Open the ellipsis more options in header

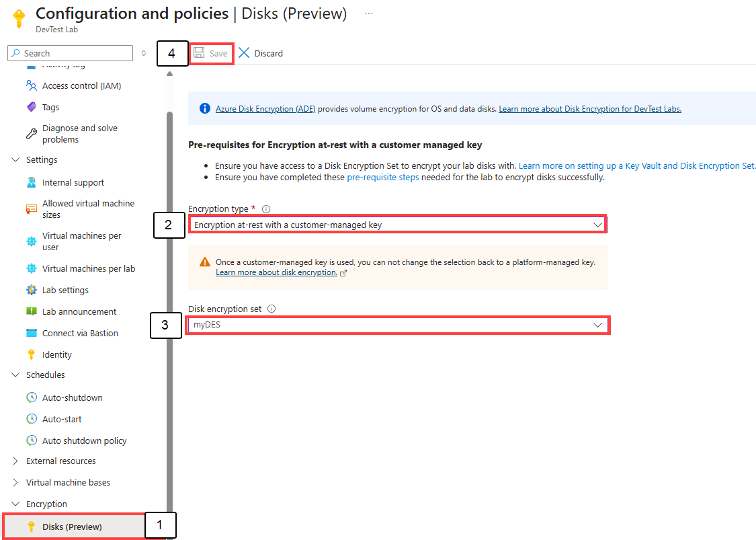pos(369,13)
